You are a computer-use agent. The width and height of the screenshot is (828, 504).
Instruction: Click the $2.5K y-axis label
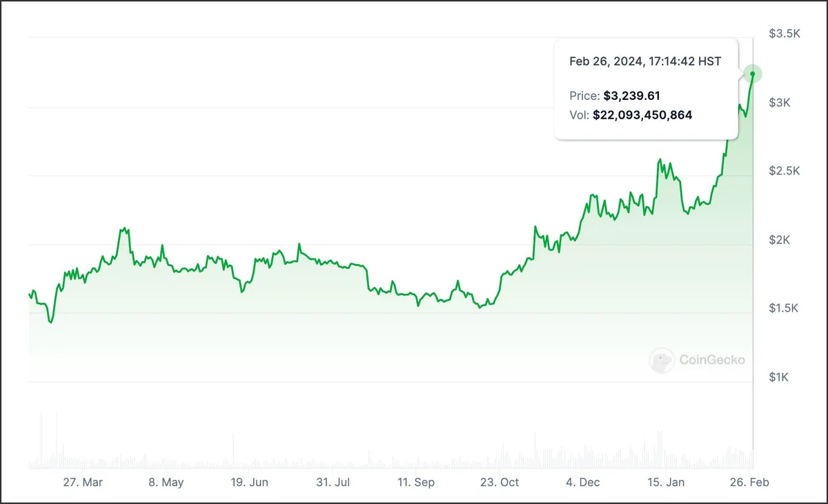pyautogui.click(x=785, y=170)
